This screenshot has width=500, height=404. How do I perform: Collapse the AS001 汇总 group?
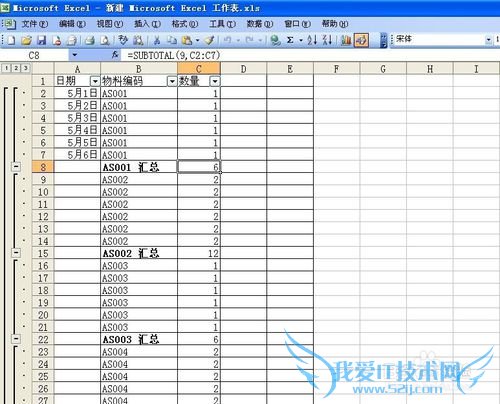[16, 167]
